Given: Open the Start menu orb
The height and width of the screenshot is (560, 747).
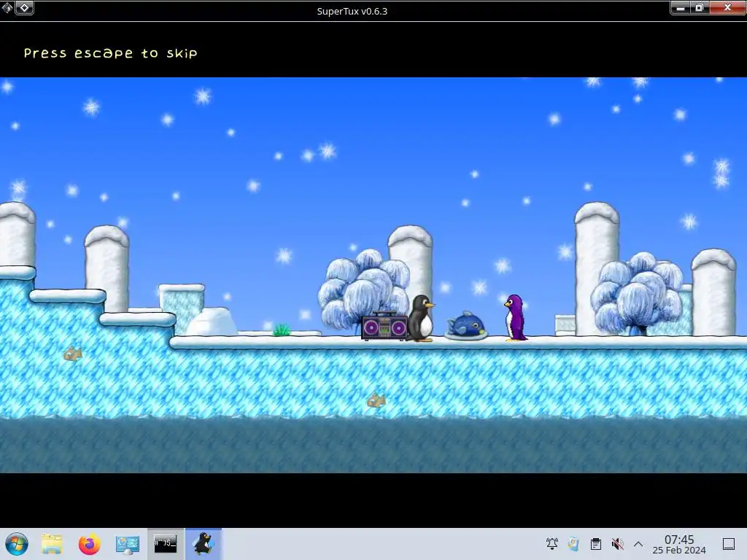Looking at the screenshot, I should click(x=17, y=544).
